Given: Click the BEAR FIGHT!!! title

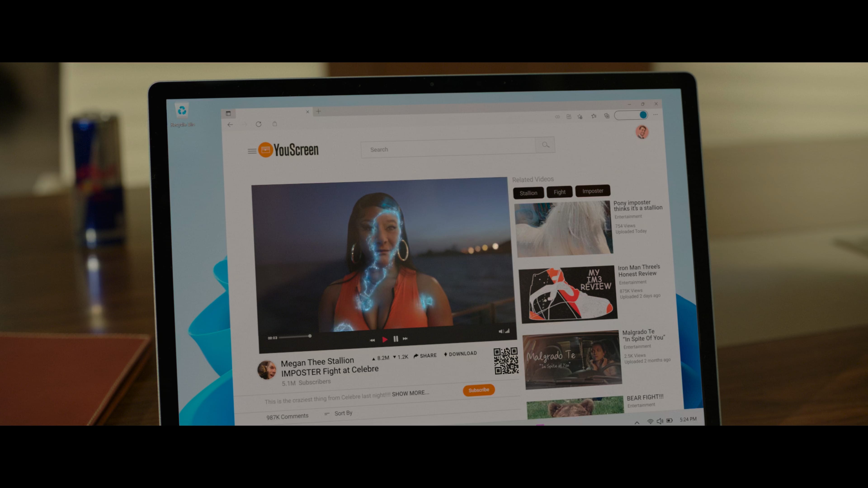Looking at the screenshot, I should [645, 397].
